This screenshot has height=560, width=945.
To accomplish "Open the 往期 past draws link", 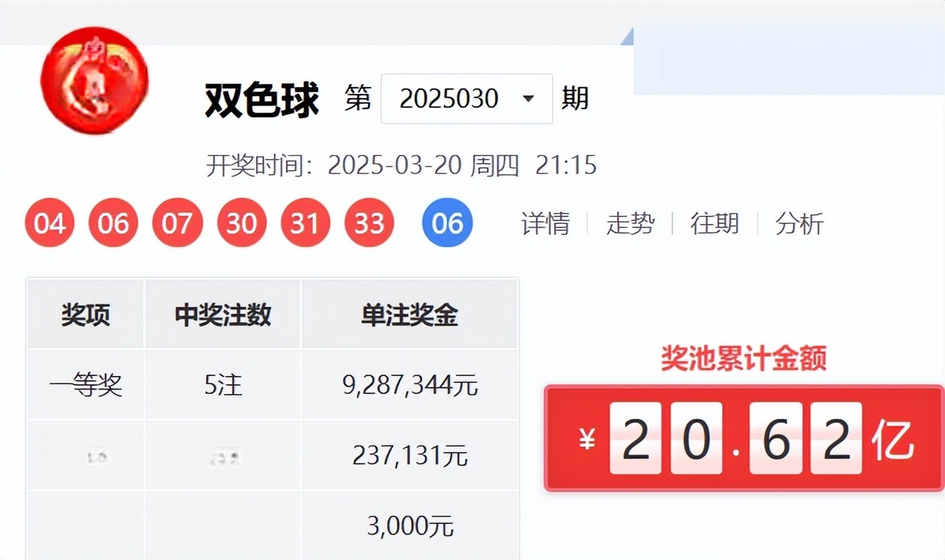I will click(x=715, y=224).
